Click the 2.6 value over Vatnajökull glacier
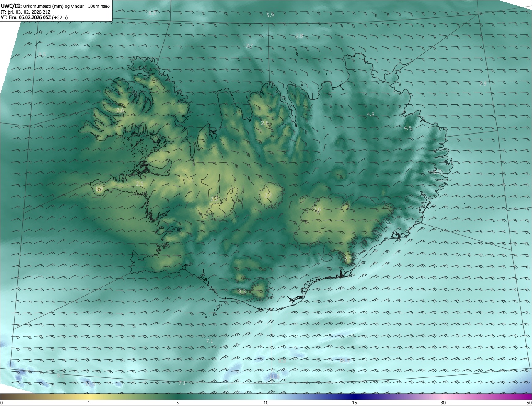This screenshot has height=406, width=532. (x=318, y=209)
